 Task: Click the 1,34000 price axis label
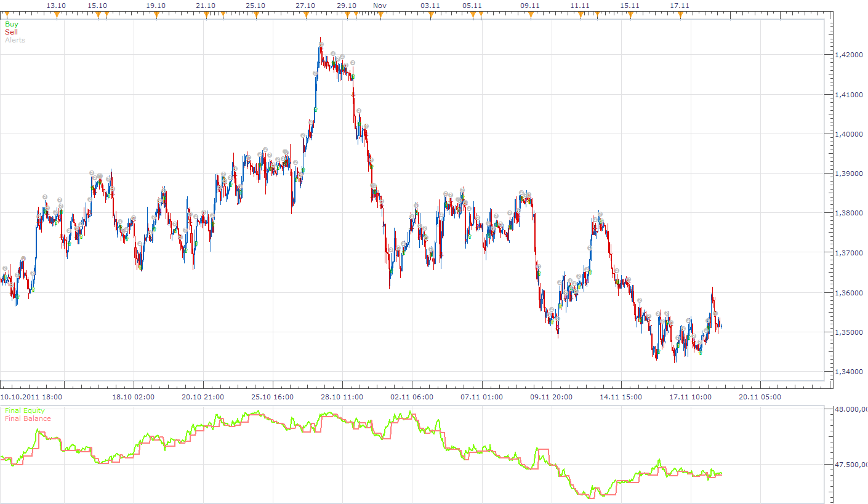[x=850, y=372]
